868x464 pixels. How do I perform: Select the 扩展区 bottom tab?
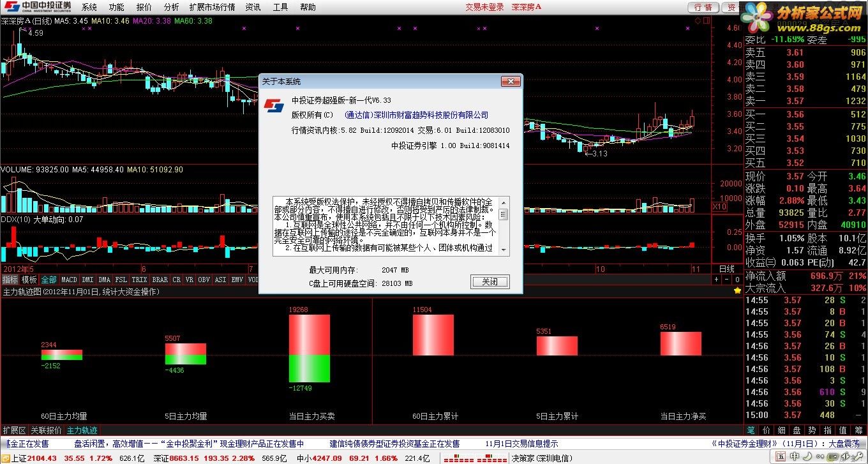point(14,430)
